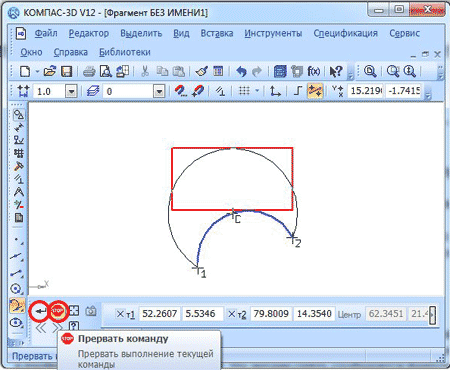Select the highlighted Arc tool
The height and width of the screenshot is (370, 450).
[17, 305]
